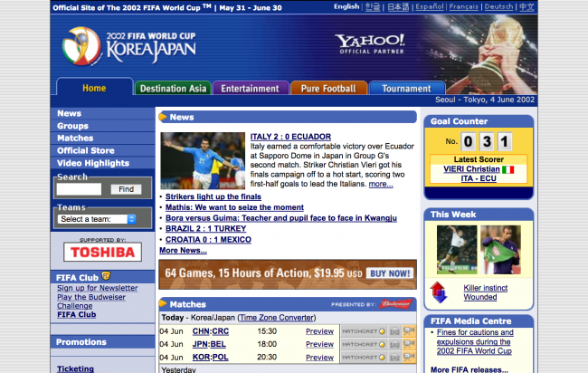The image size is (588, 373).
Task: Open video camera icon in KOR:POL row
Action: (409, 358)
